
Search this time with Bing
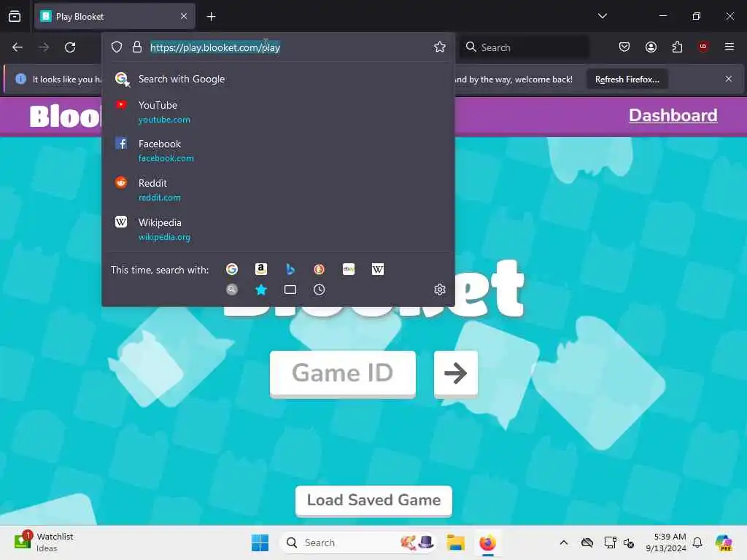pos(290,270)
